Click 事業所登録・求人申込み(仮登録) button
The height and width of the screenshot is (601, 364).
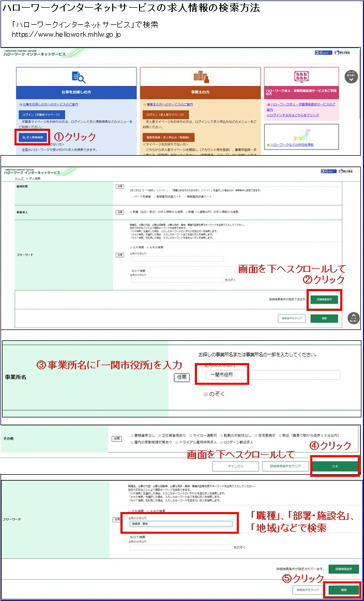[x=168, y=137]
